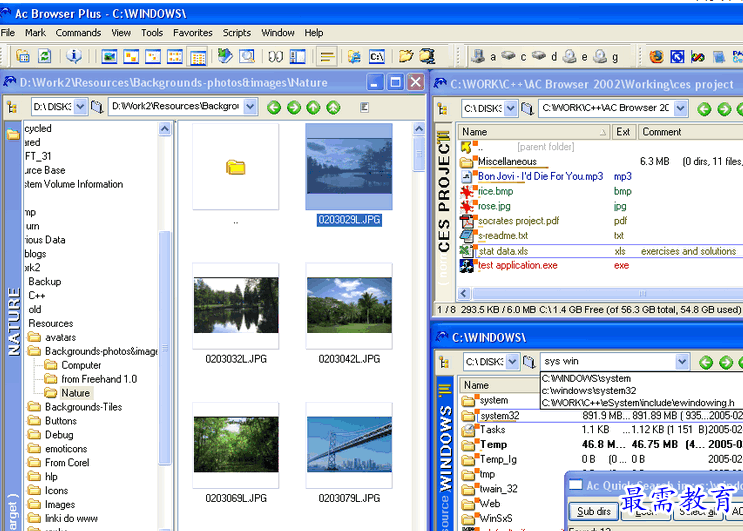Open dropdown arrow of sys win path box
This screenshot has height=531, width=743.
click(682, 362)
